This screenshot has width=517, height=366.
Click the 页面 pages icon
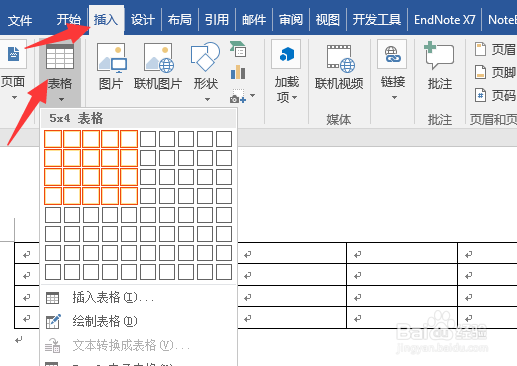tap(13, 54)
